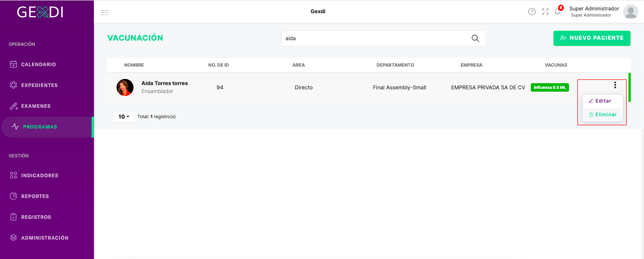Click the Expedientes sidebar icon
This screenshot has height=259, width=644.
click(14, 85)
